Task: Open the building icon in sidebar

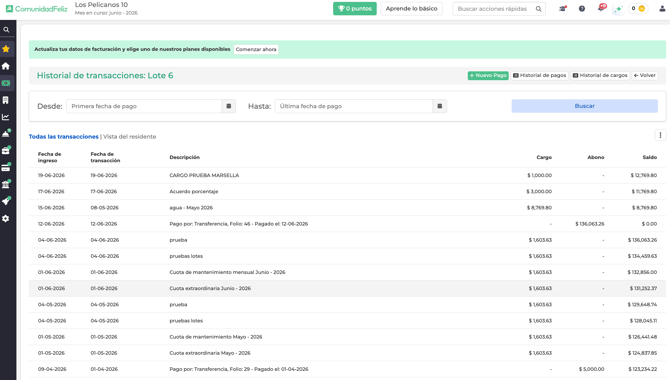Action: point(6,100)
